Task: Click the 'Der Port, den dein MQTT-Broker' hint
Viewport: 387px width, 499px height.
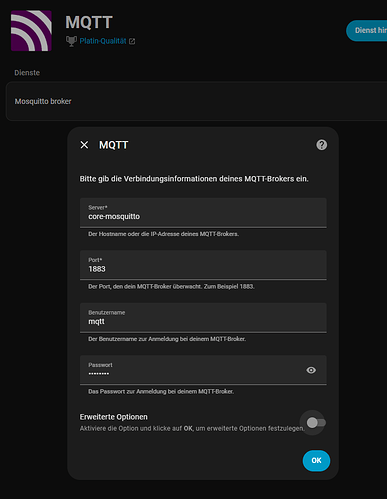Action: pos(171,287)
